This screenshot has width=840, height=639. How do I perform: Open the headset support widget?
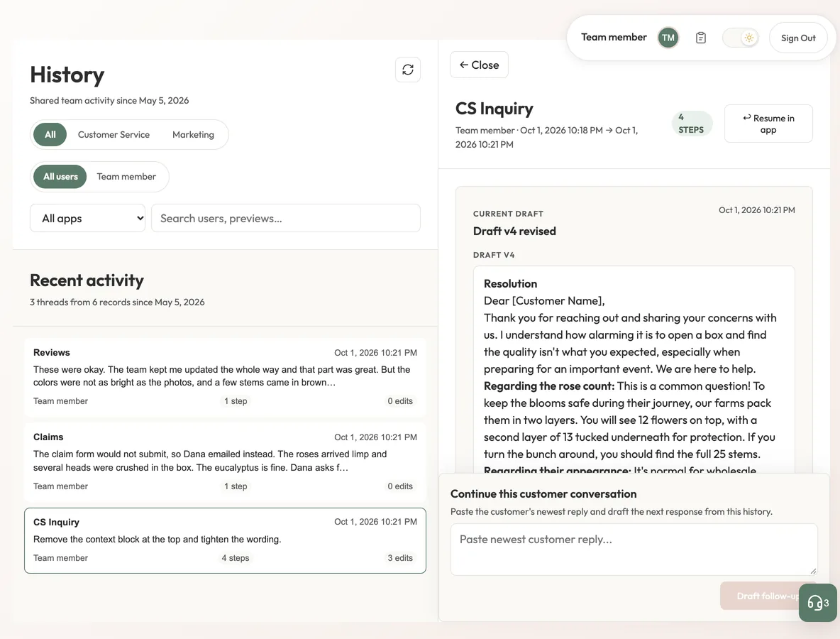tap(817, 603)
